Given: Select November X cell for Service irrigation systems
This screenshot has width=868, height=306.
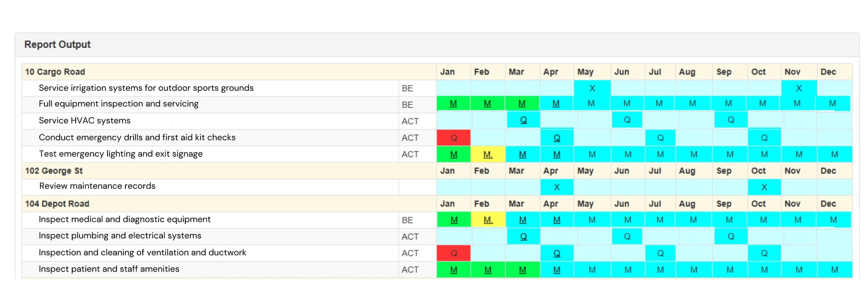Looking at the screenshot, I should [x=799, y=88].
